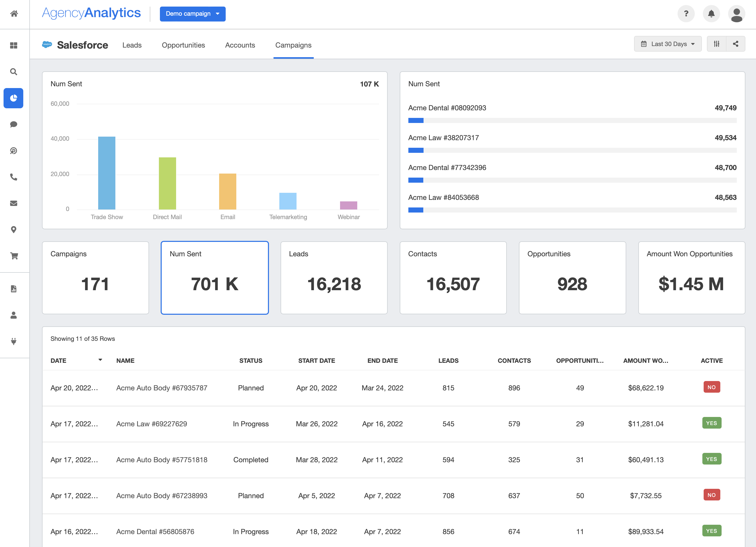
Task: Click the Direct Mail green bar
Action: coord(167,183)
